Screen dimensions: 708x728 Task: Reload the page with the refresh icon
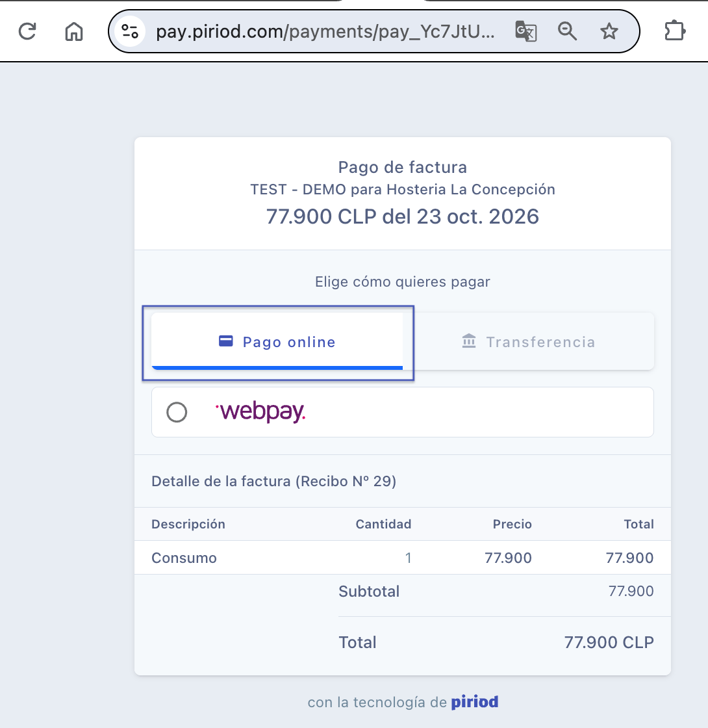pos(27,32)
